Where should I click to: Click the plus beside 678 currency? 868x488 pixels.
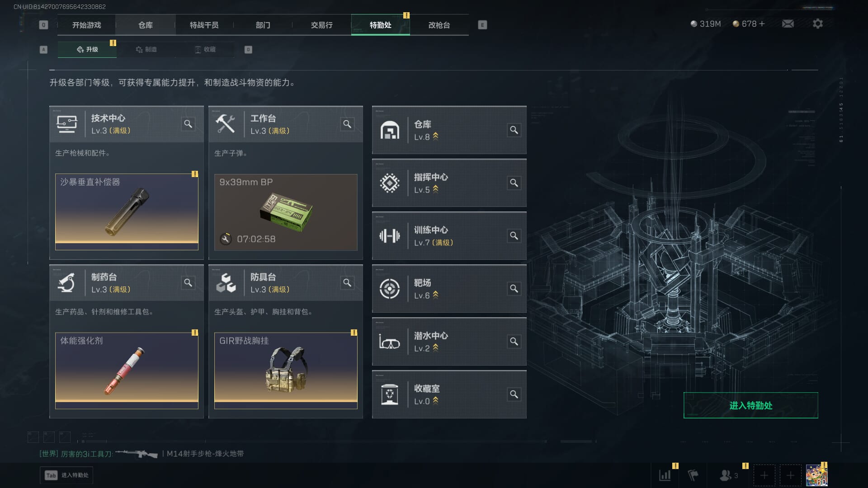(762, 24)
